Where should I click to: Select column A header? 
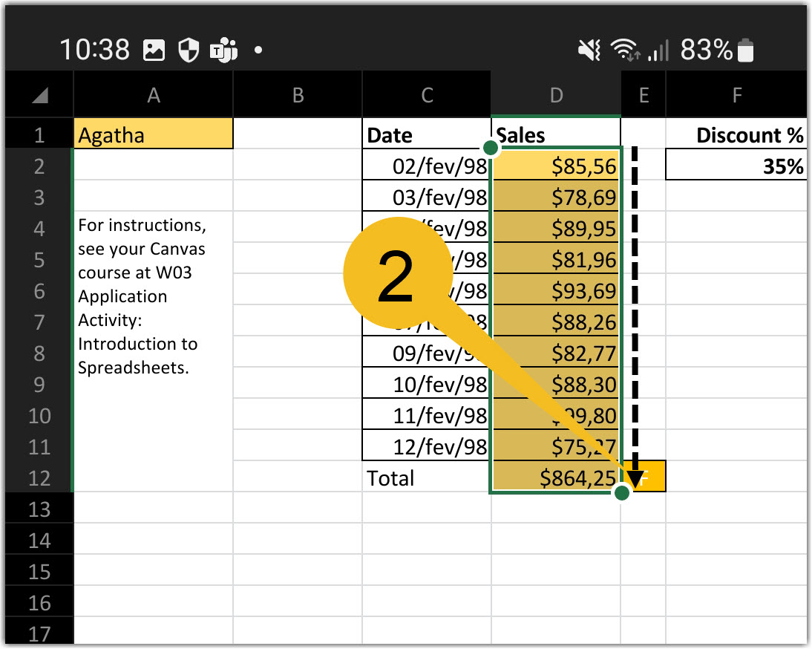tap(154, 95)
